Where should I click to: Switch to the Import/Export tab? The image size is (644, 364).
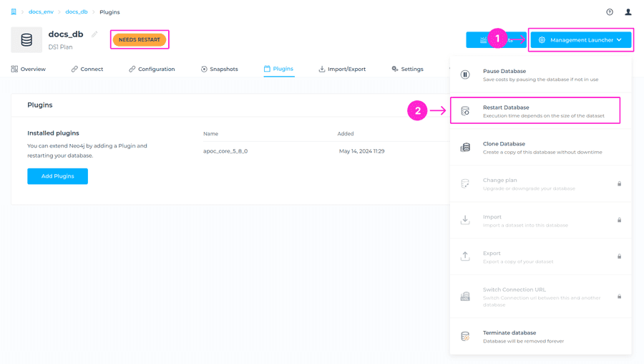[342, 70]
